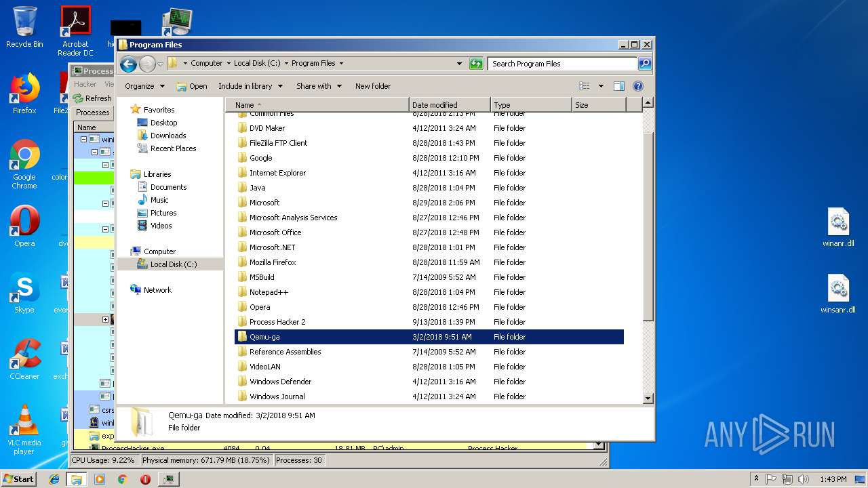Sort by the Date modified column header

click(450, 105)
